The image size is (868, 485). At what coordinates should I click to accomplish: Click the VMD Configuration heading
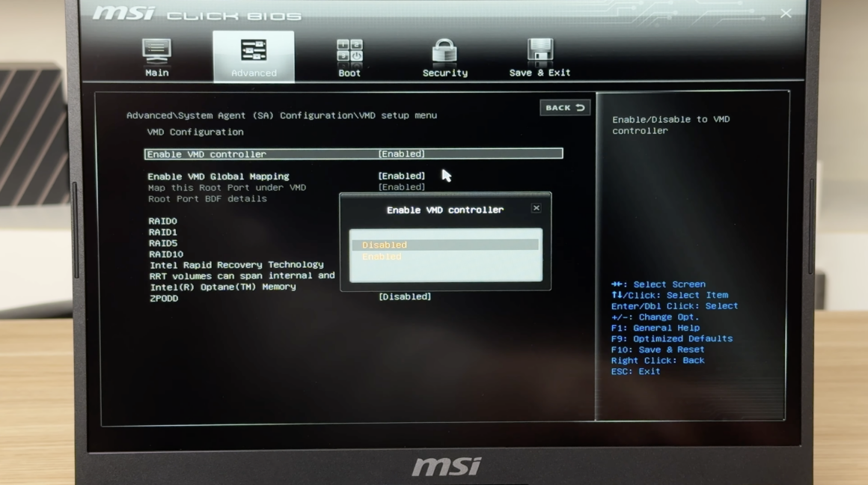tap(195, 132)
